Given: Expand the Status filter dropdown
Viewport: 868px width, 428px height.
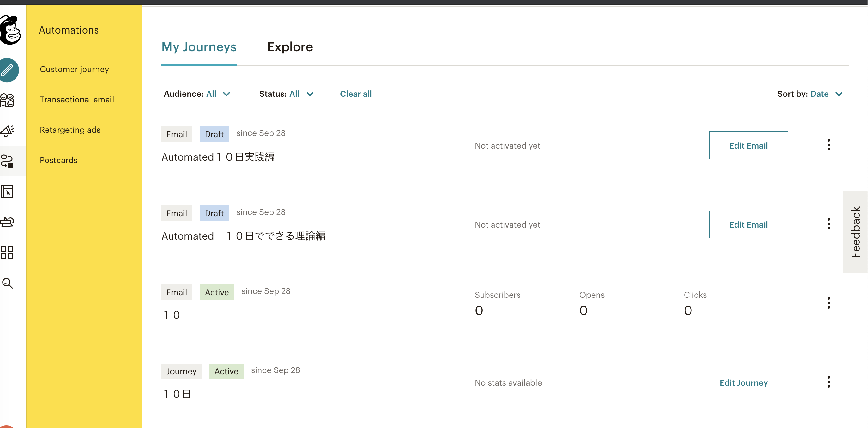Looking at the screenshot, I should click(287, 94).
